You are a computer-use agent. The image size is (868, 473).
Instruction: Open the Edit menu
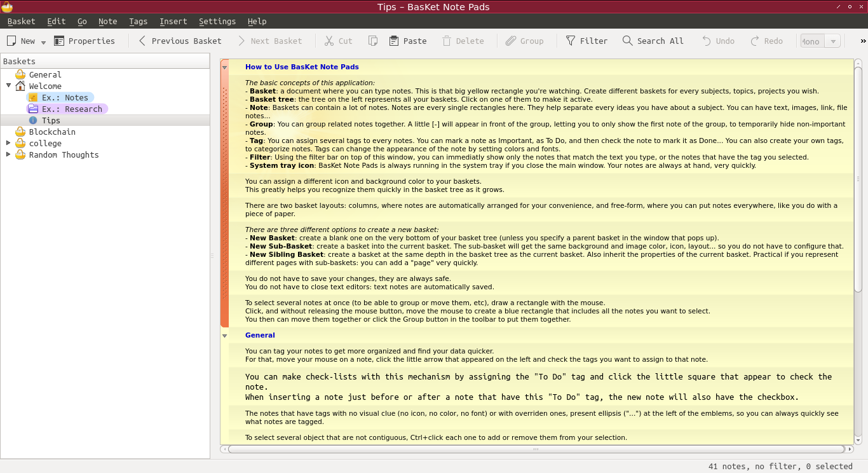(x=57, y=21)
